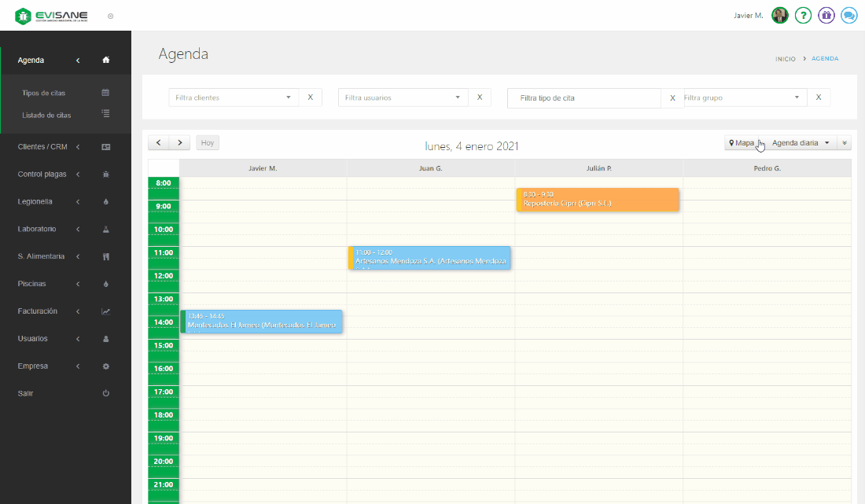865x504 pixels.
Task: Click the Mapa button
Action: (742, 143)
